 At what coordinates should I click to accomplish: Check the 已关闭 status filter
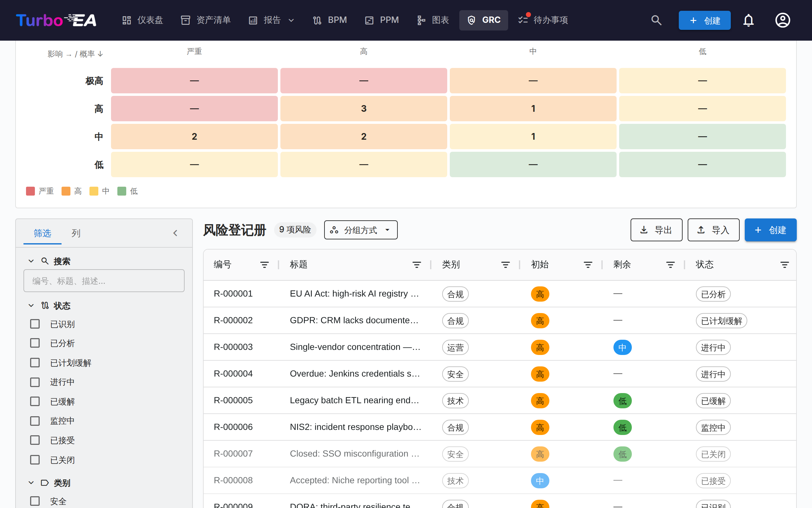click(35, 460)
